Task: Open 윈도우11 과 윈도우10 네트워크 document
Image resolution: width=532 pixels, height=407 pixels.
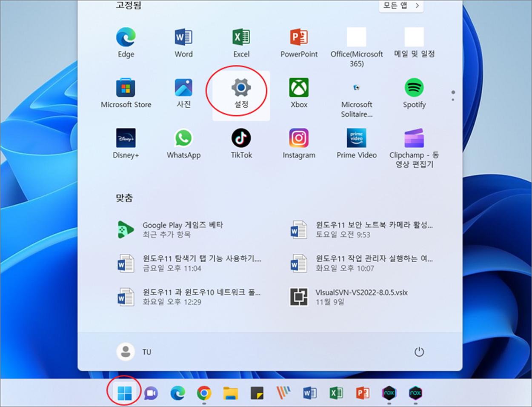Action: pyautogui.click(x=189, y=297)
